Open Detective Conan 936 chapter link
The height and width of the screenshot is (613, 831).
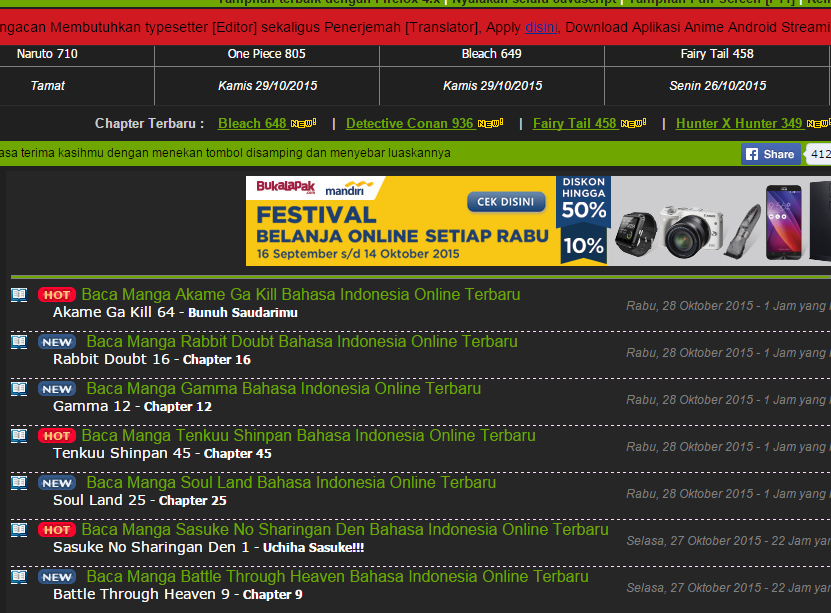point(410,123)
